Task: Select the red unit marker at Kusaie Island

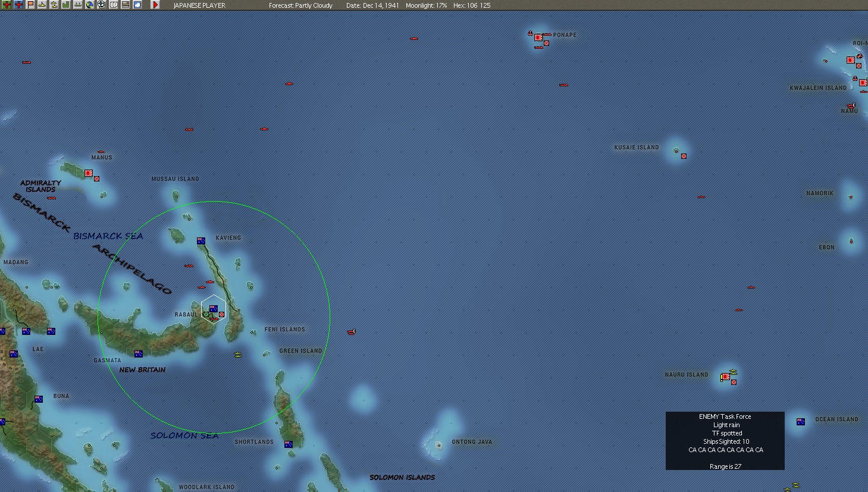Action: click(684, 156)
